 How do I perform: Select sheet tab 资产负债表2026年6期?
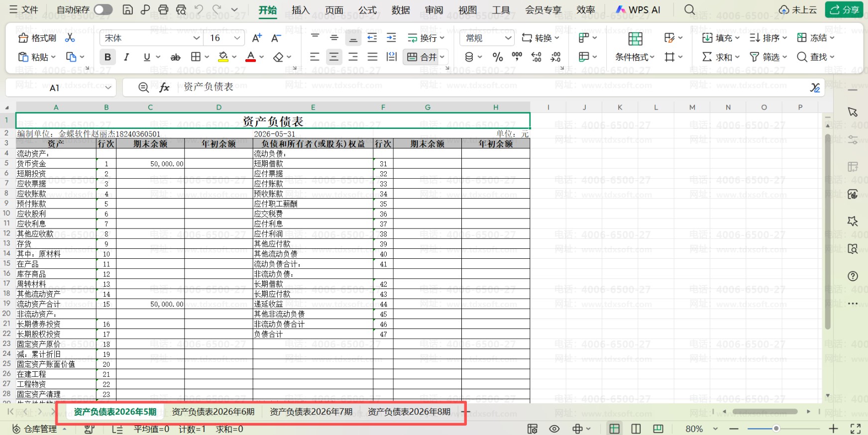213,412
